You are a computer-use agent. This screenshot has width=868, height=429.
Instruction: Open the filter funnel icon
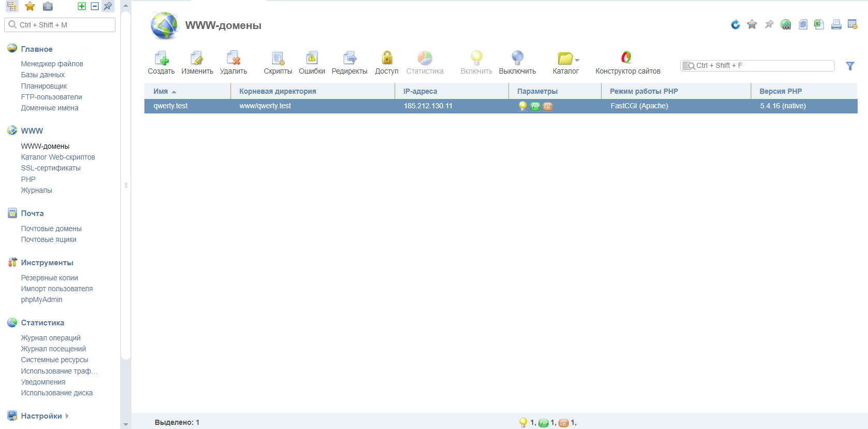(x=850, y=66)
